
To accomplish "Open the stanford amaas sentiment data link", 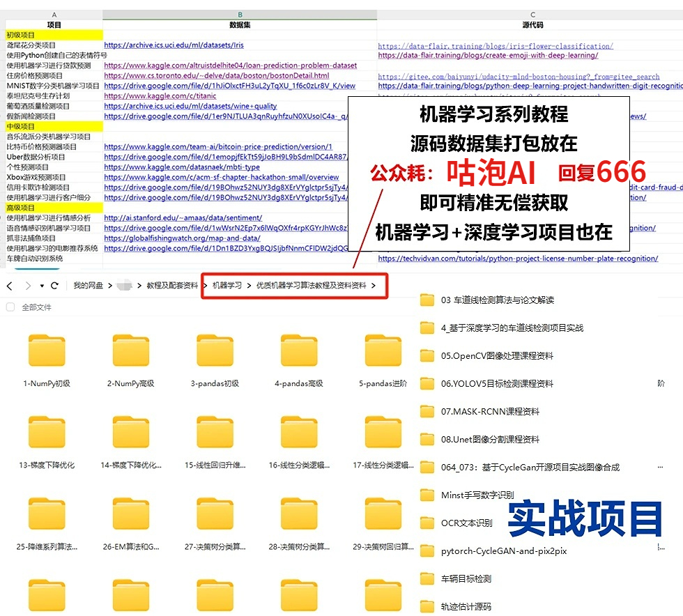I will pyautogui.click(x=183, y=218).
